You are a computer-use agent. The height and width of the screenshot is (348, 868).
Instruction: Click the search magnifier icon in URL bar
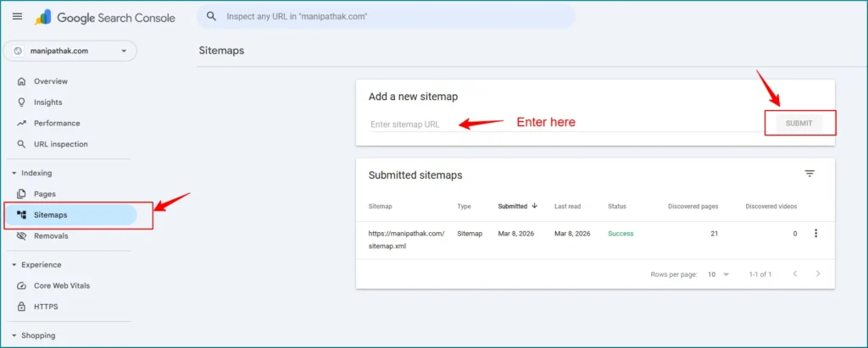pyautogui.click(x=211, y=17)
